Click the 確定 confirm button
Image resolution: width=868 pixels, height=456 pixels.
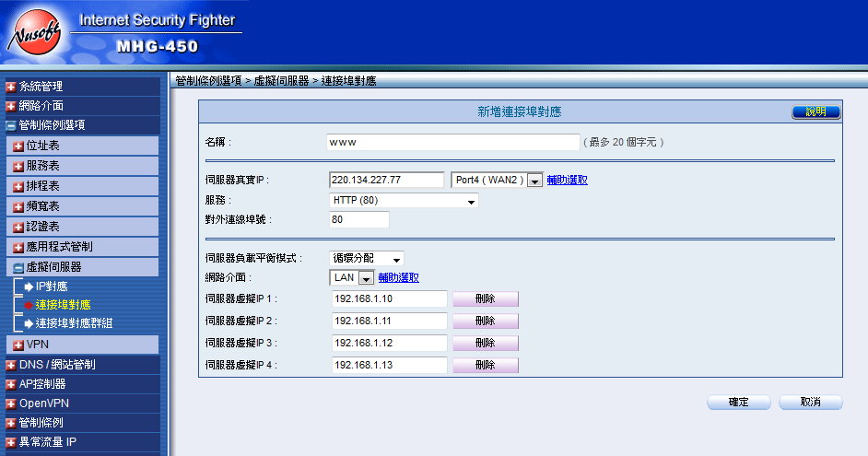click(738, 403)
